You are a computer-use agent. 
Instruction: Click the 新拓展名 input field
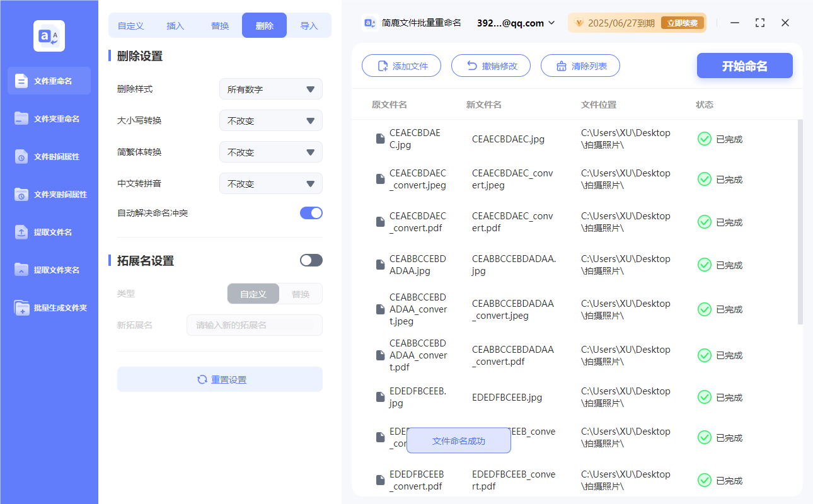[x=254, y=325]
